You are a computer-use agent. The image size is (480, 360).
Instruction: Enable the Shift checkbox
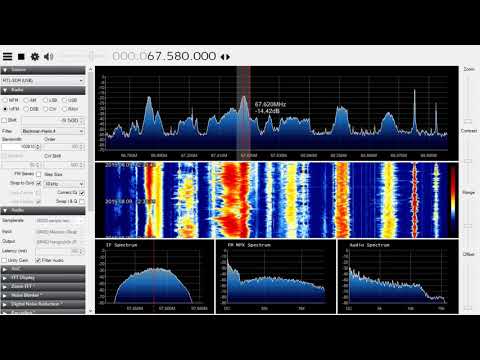(5, 120)
